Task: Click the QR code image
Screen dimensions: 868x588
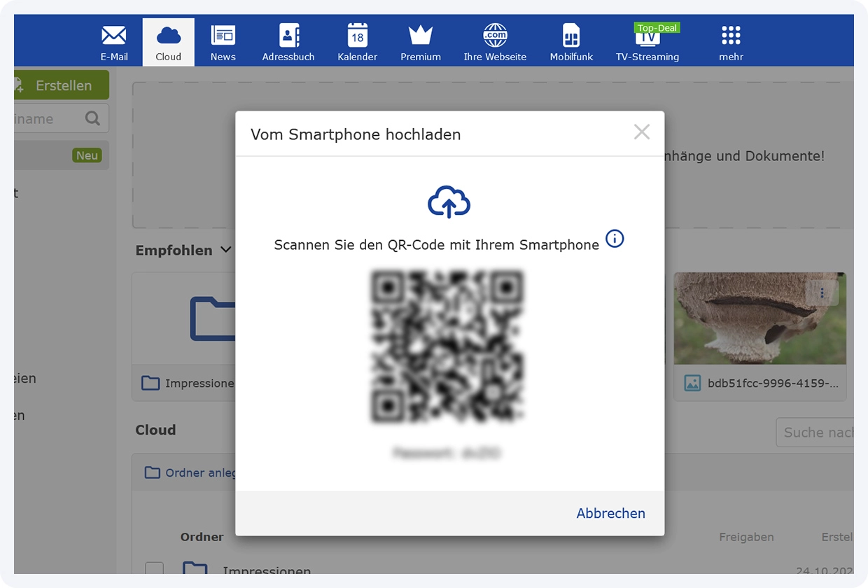Action: (x=448, y=346)
